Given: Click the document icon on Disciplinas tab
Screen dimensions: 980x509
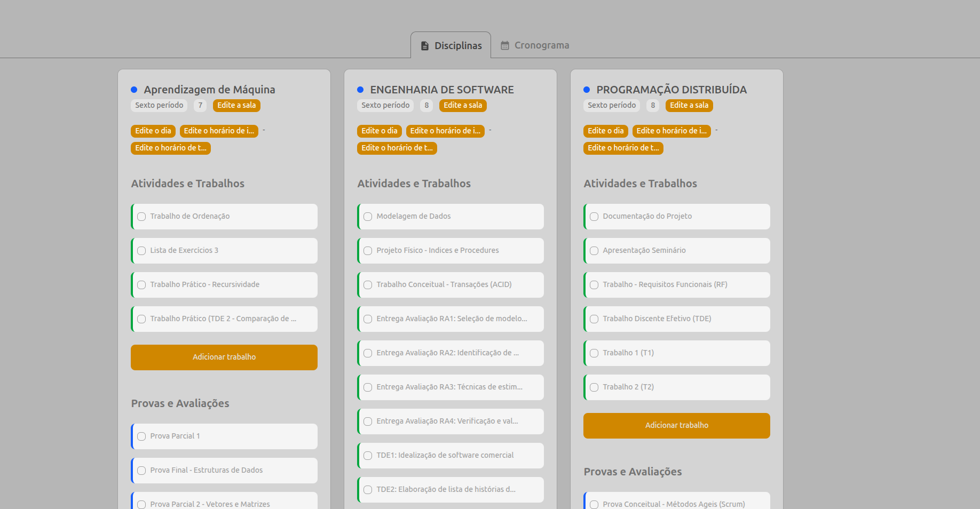Looking at the screenshot, I should 425,46.
